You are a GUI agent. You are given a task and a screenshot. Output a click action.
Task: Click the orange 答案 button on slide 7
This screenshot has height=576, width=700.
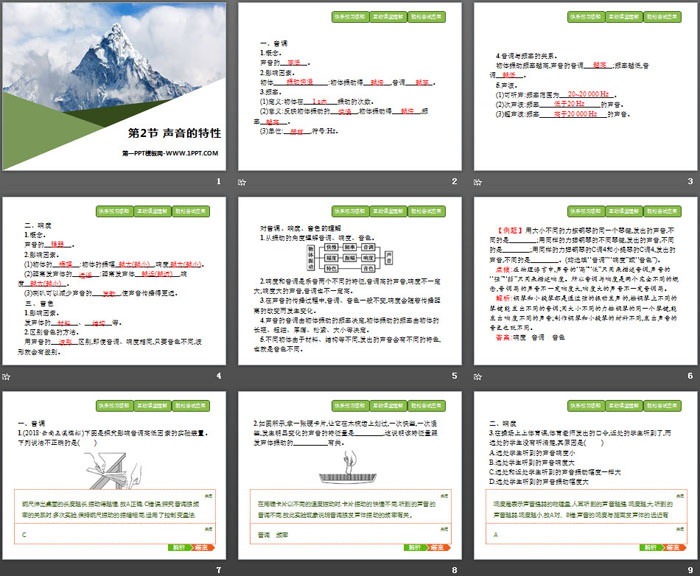[203, 547]
